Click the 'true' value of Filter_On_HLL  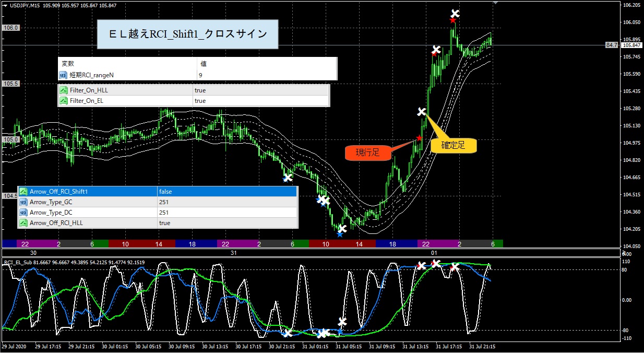tap(200, 90)
